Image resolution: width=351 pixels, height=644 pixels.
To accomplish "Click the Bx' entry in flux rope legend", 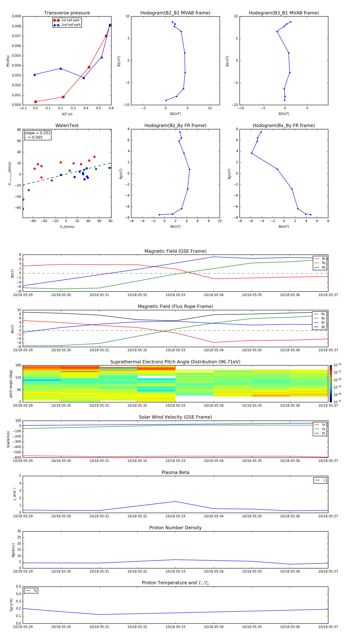I will [x=320, y=314].
